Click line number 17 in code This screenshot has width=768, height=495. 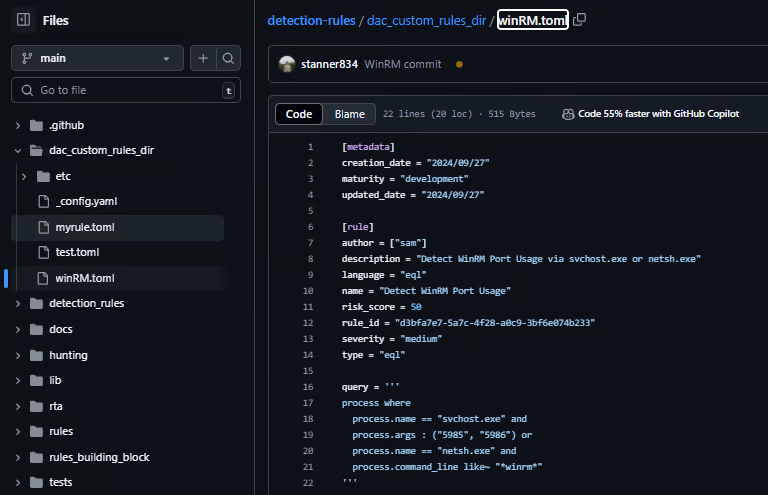[x=310, y=403]
